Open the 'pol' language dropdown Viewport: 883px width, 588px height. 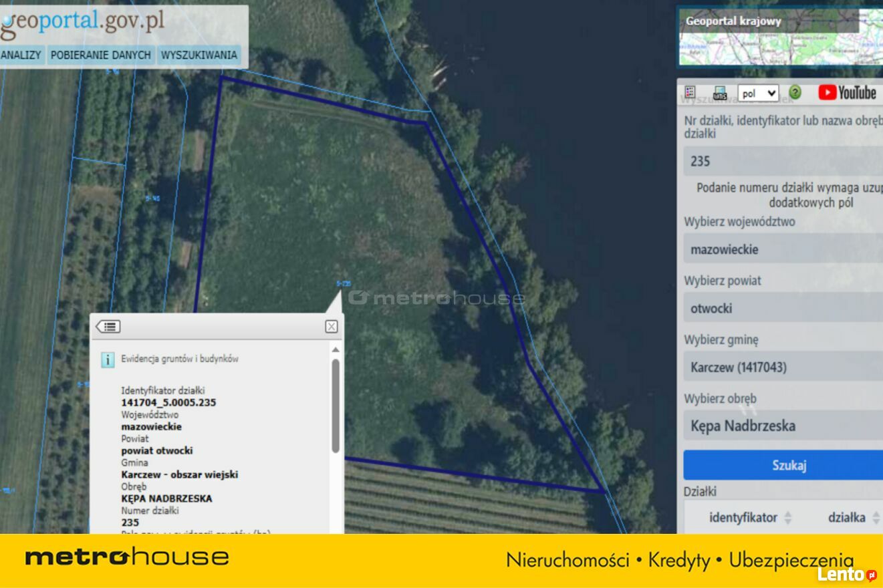(x=758, y=94)
